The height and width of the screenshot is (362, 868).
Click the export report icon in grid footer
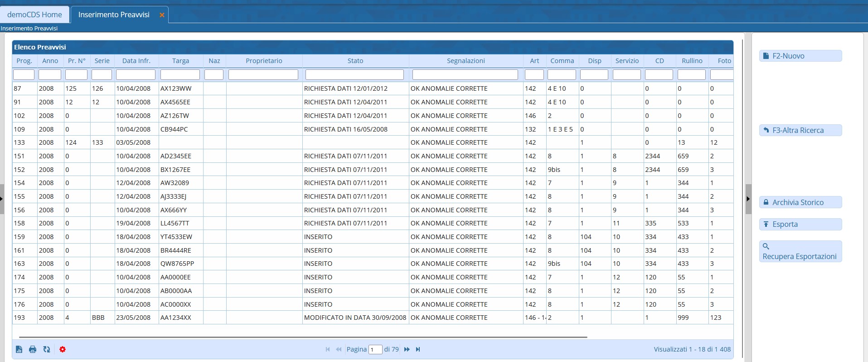[19, 349]
